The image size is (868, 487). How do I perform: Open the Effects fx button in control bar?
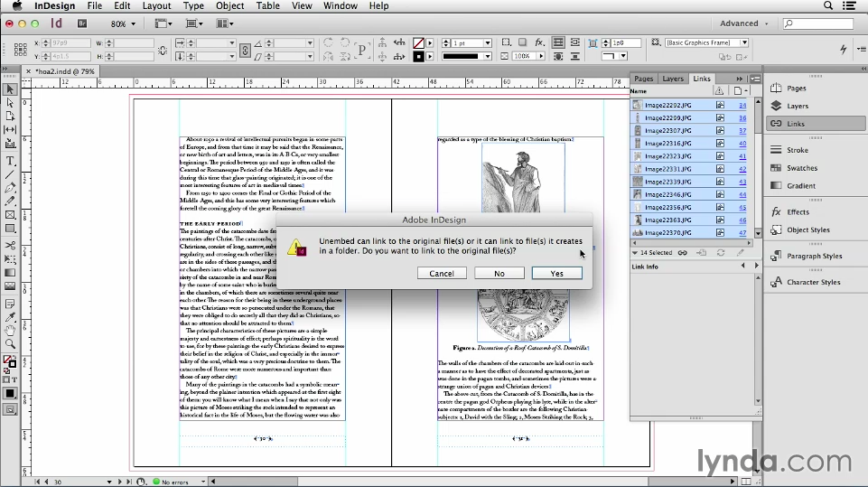pos(539,42)
